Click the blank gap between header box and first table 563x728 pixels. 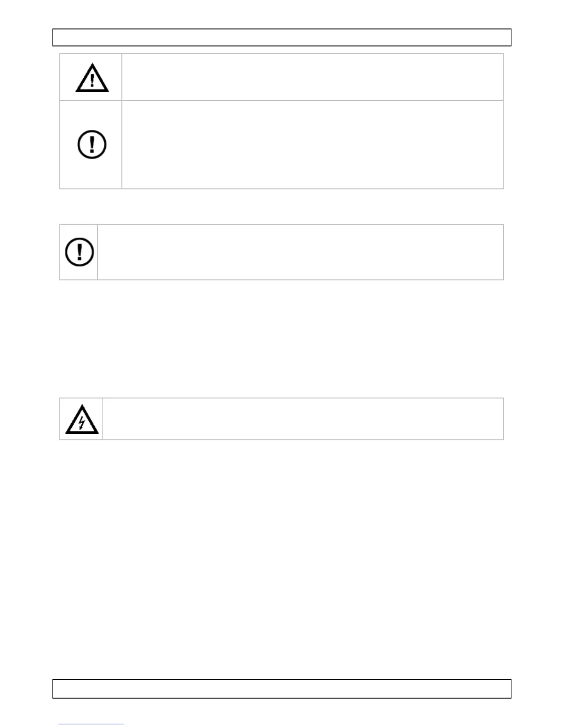[281, 50]
